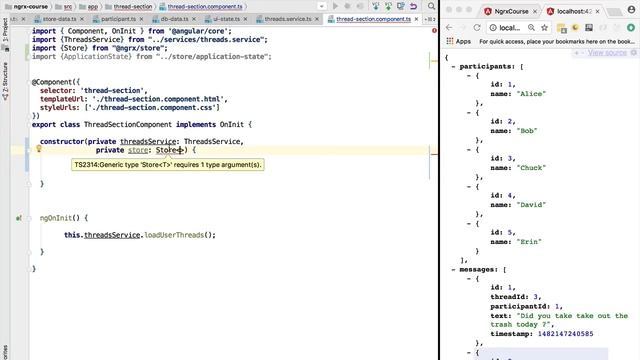Close the threads.service.ts tab

pos(317,19)
